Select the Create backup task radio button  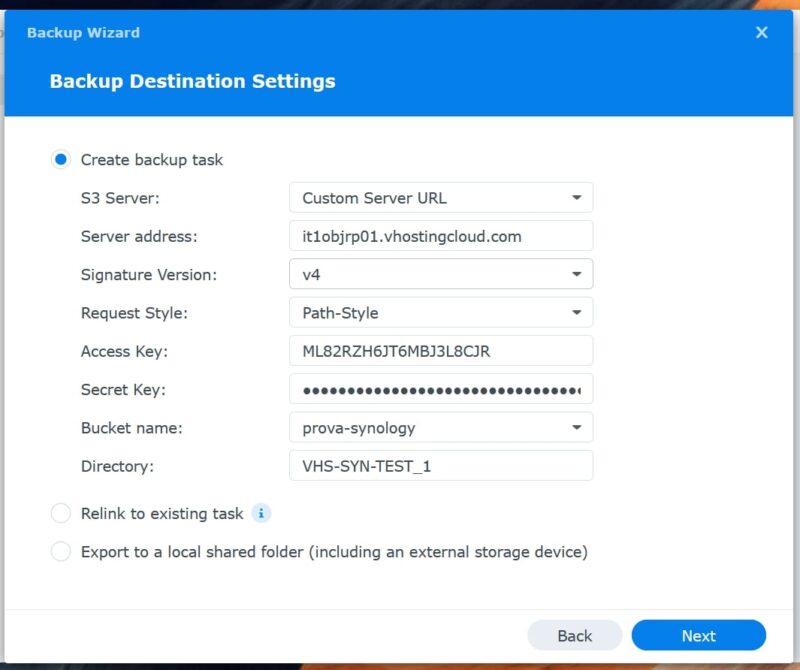click(61, 160)
